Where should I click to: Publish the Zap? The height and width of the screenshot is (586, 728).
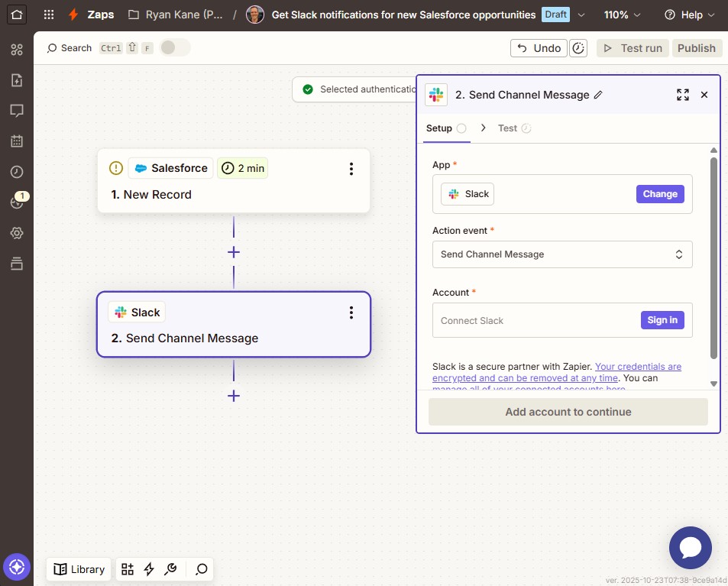697,48
